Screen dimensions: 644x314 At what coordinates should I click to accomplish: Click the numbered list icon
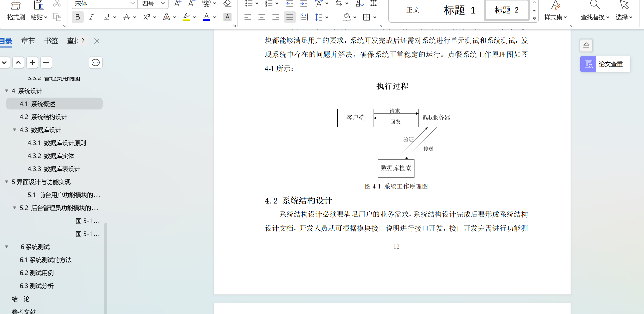coord(269,3)
